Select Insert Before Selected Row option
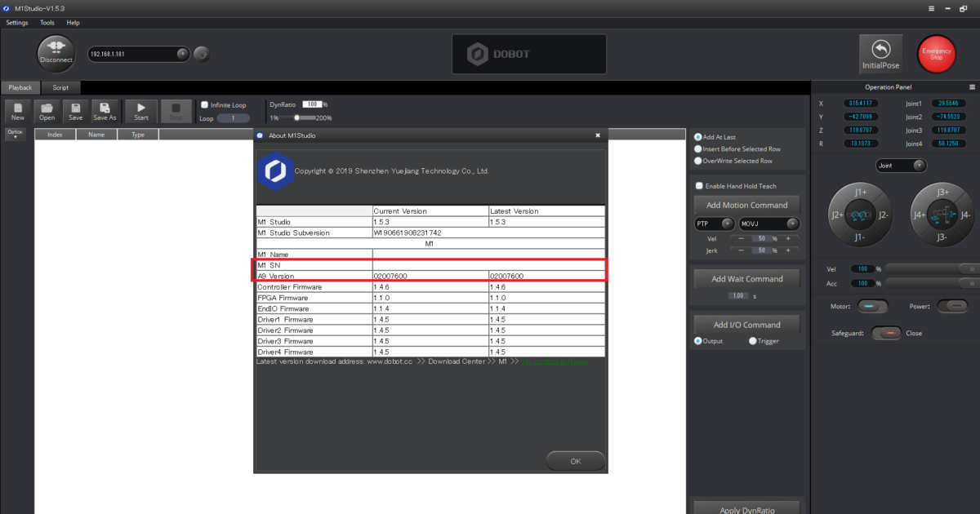Image resolution: width=980 pixels, height=514 pixels. pyautogui.click(x=697, y=149)
